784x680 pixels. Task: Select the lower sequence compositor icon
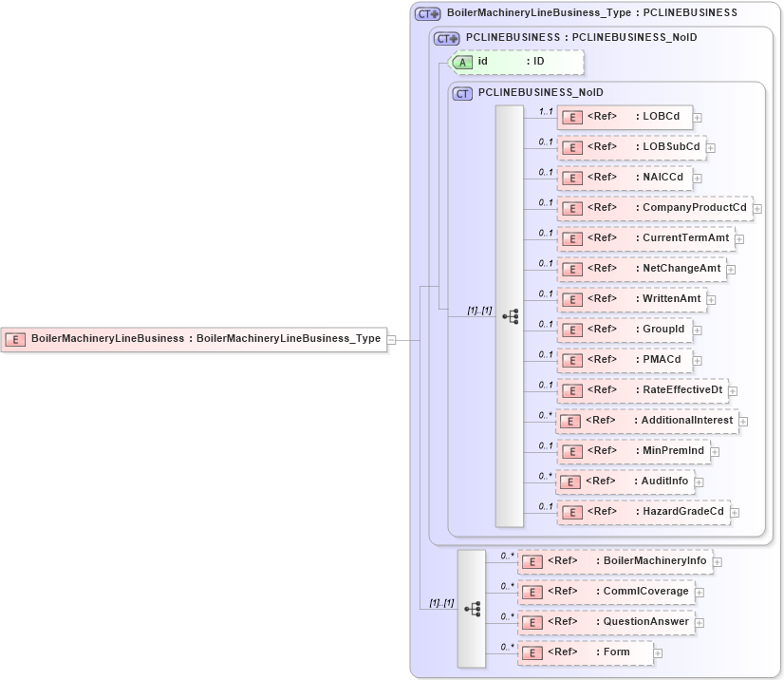(x=474, y=609)
